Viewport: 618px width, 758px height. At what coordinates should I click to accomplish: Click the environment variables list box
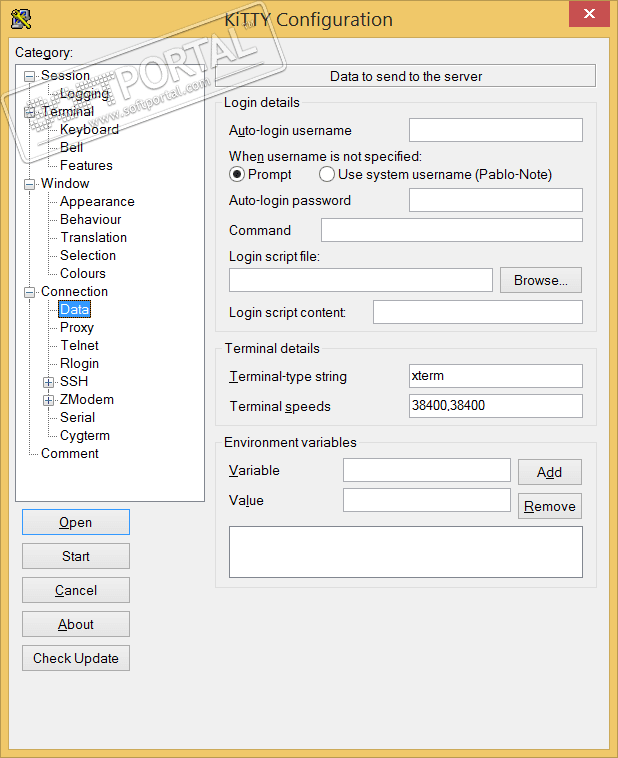pos(406,552)
